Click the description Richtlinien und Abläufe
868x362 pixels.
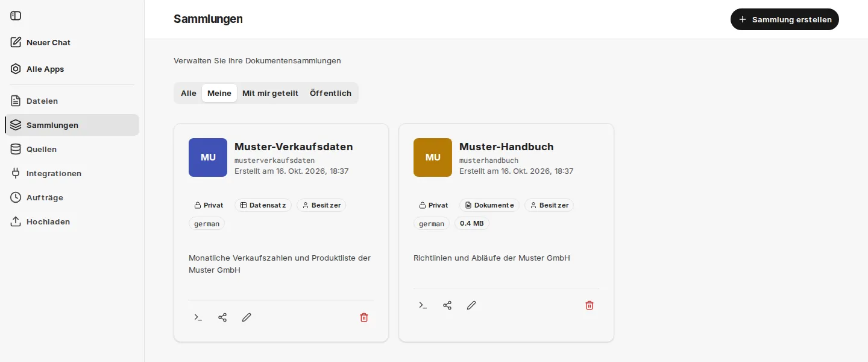click(x=492, y=258)
